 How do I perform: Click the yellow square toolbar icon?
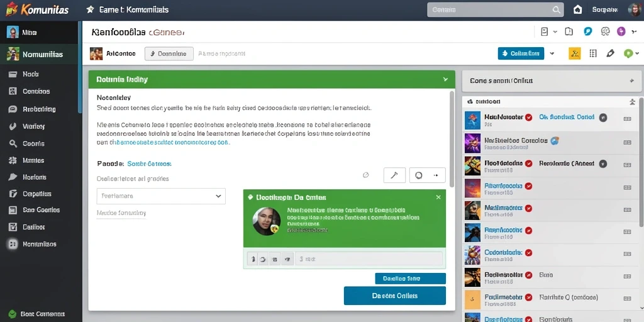tap(575, 53)
